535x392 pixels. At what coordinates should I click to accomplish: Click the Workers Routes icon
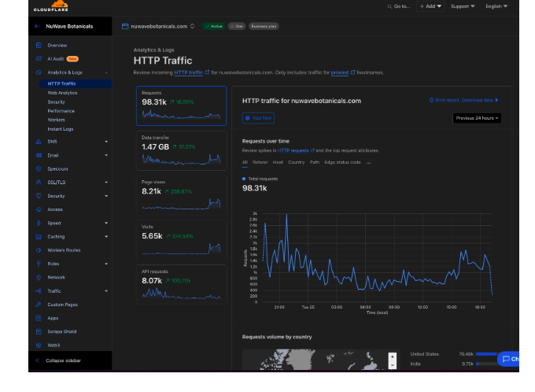click(x=39, y=250)
